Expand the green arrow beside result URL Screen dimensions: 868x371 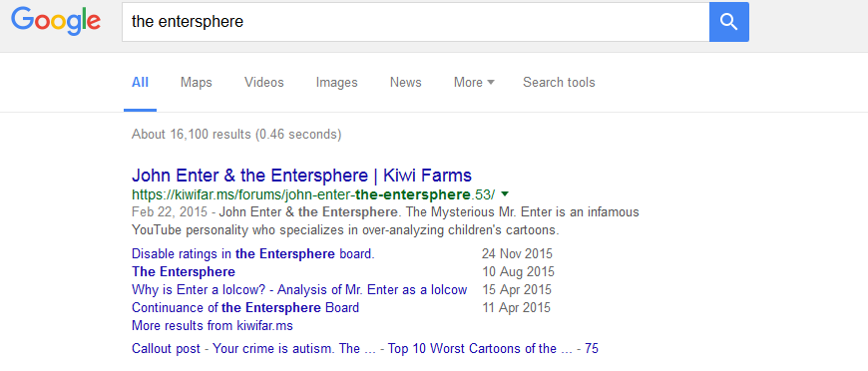pyautogui.click(x=504, y=194)
